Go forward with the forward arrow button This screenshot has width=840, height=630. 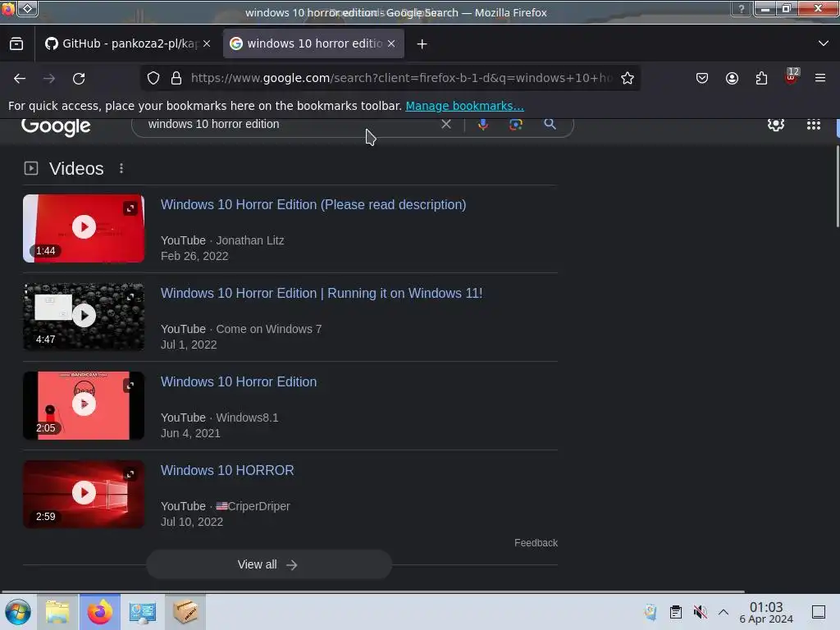pos(49,78)
